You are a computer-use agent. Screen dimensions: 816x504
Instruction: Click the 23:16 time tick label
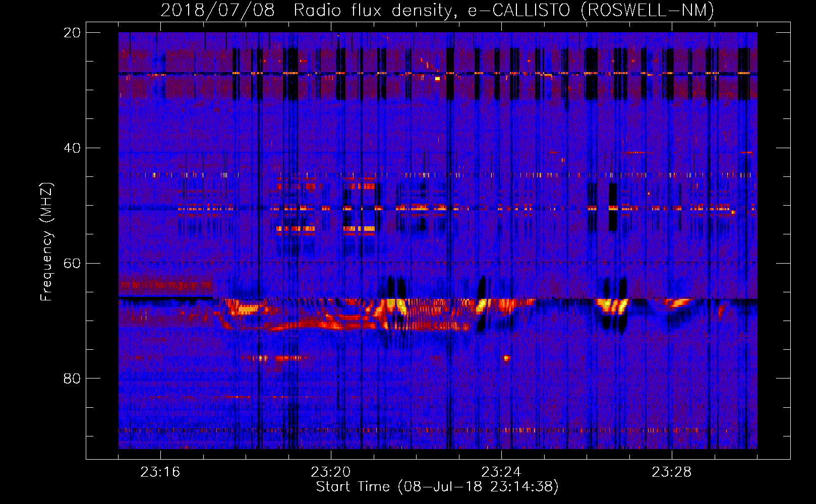pyautogui.click(x=160, y=472)
